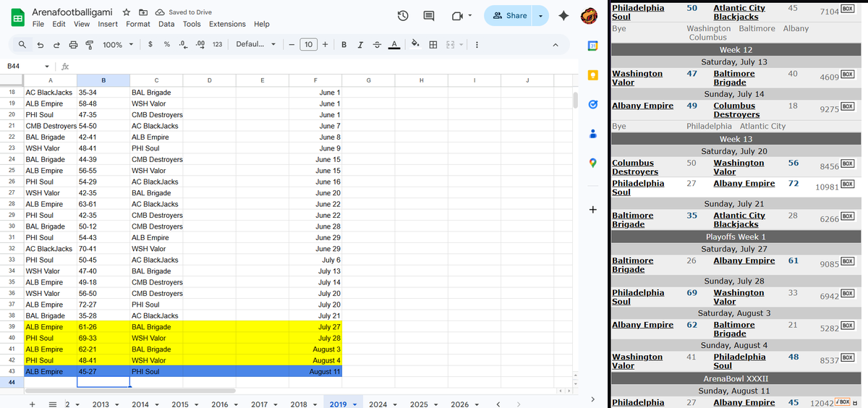This screenshot has height=408, width=868.
Task: Open Google Maps in side panel
Action: (x=592, y=163)
